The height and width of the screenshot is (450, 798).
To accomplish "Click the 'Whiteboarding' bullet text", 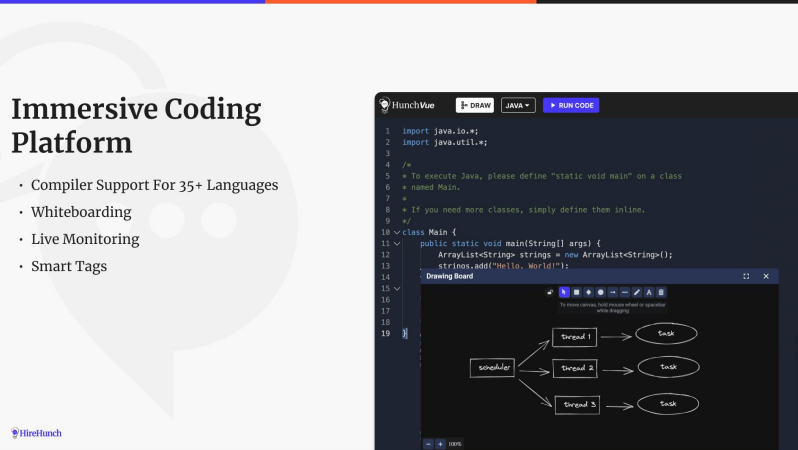I will [81, 212].
